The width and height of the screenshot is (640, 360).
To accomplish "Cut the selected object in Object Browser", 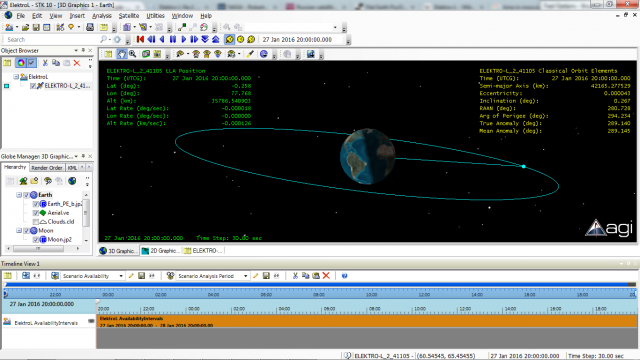I will (45, 63).
